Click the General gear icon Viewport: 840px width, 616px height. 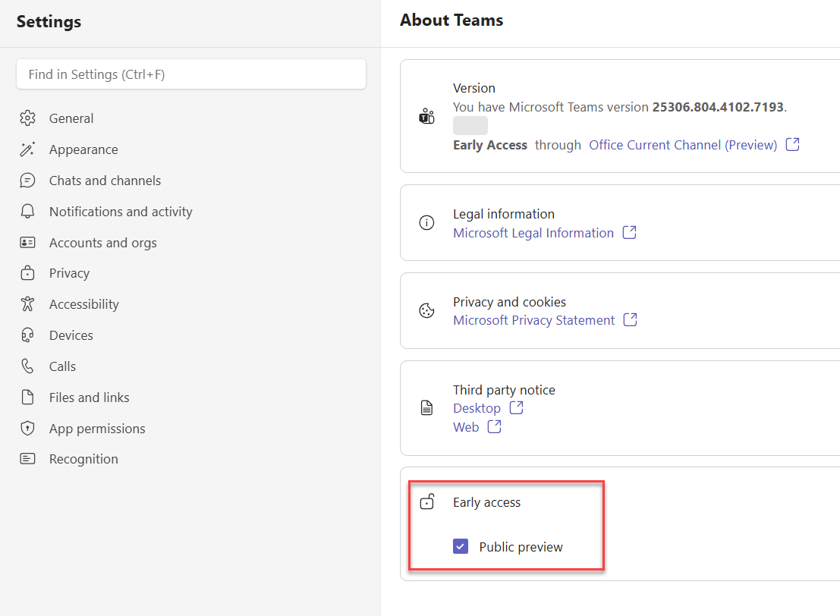(x=27, y=118)
